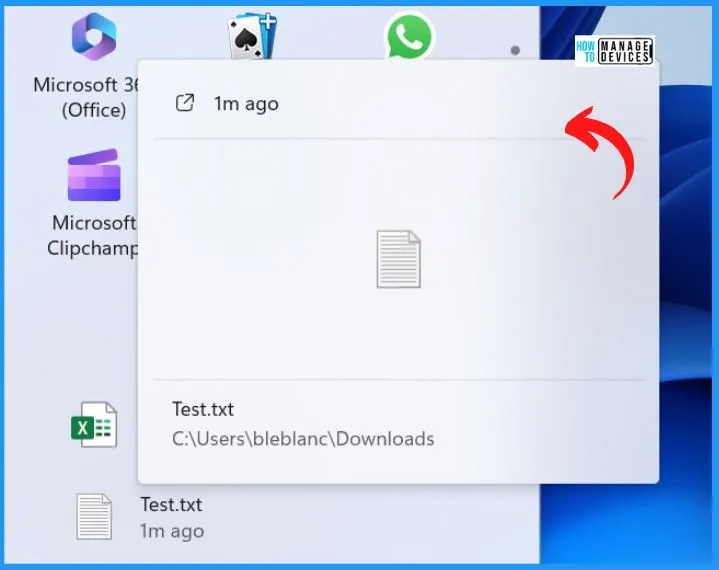Click the Excel file icon in recommended list
Viewport: 719px width, 570px height.
click(94, 425)
